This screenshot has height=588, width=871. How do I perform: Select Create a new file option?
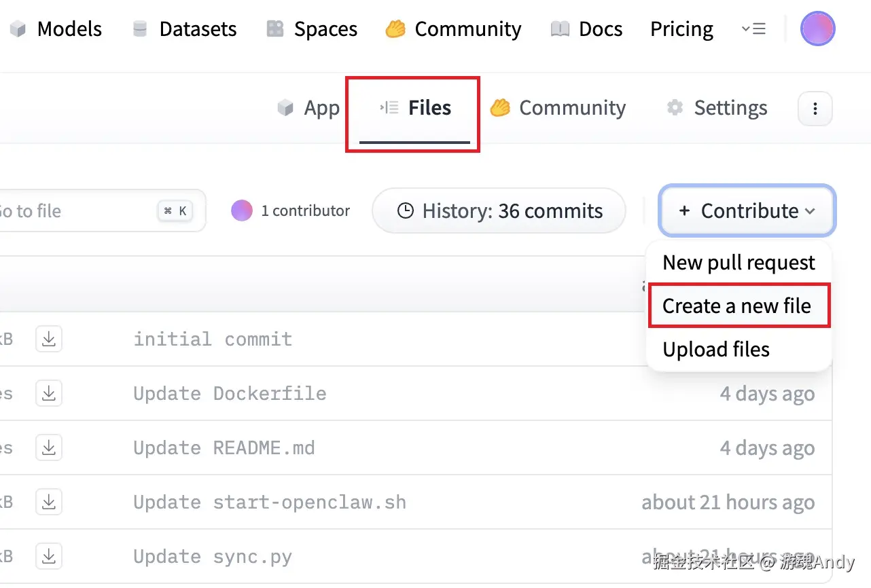tap(737, 306)
